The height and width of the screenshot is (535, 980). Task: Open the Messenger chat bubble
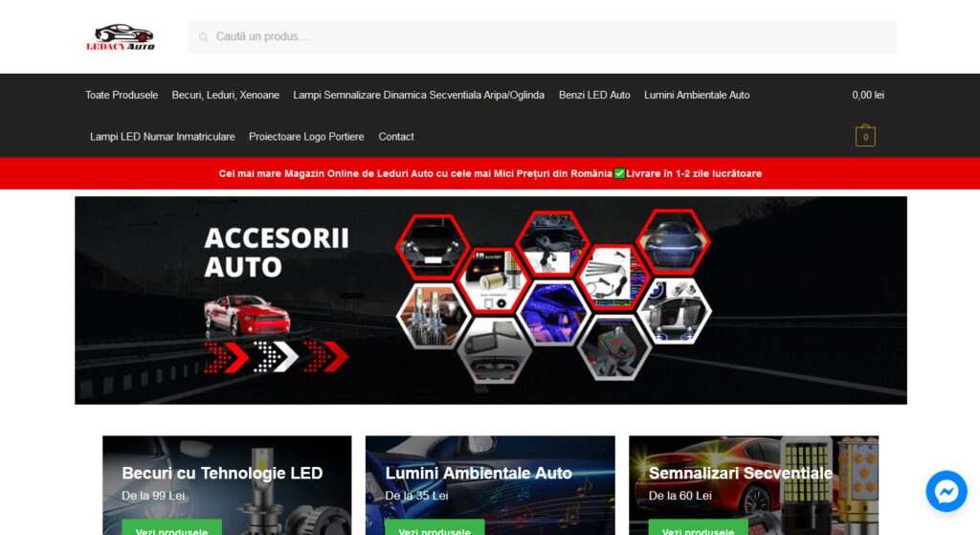[947, 491]
